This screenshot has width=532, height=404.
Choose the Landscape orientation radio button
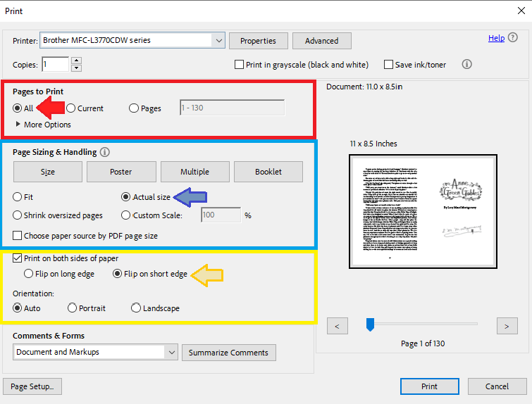[136, 308]
